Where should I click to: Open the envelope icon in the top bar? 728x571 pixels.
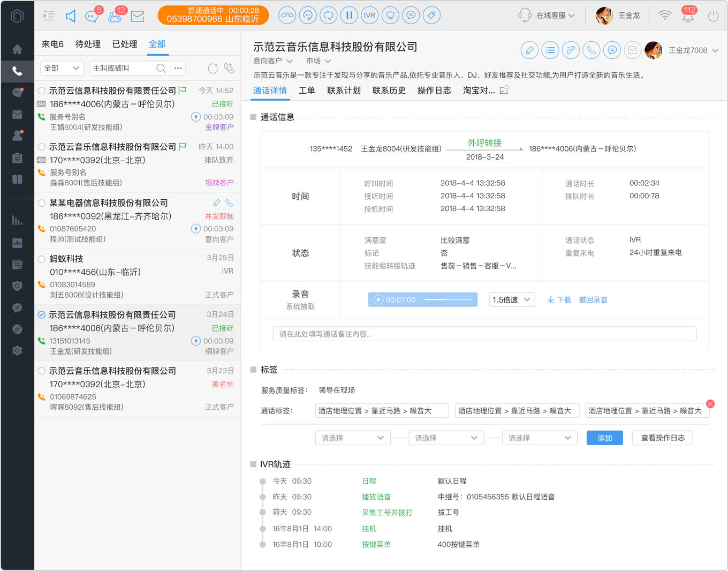(x=138, y=16)
